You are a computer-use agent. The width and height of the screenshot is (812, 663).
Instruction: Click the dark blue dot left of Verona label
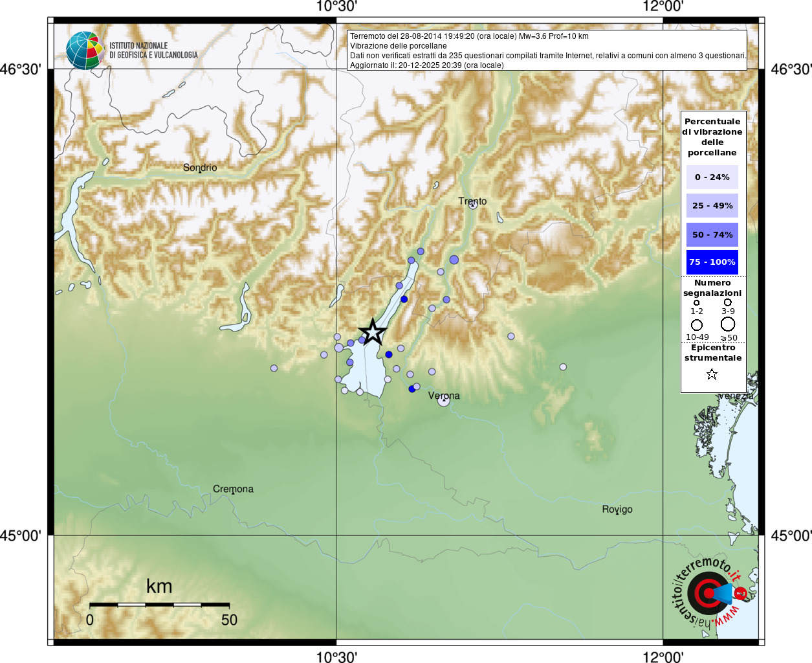point(411,389)
